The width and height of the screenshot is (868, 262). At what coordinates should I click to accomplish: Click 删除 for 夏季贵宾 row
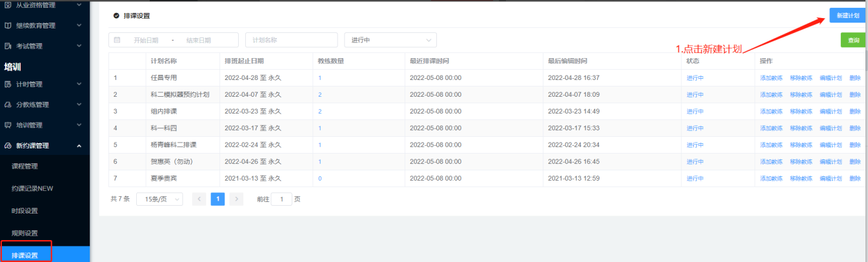855,179
